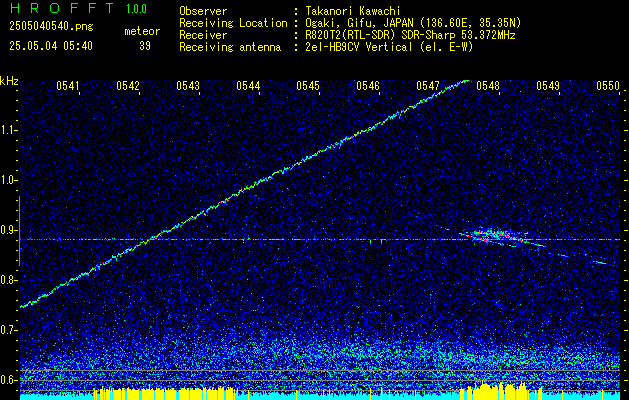Click the 0549 time marker
This screenshot has height=400, width=629.
[548, 86]
